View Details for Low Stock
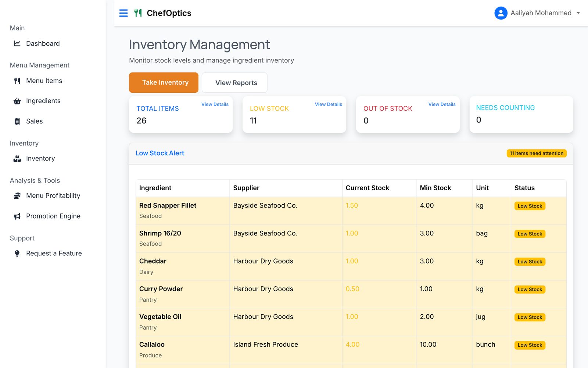Screen dimensions: 588x368 click(329, 105)
